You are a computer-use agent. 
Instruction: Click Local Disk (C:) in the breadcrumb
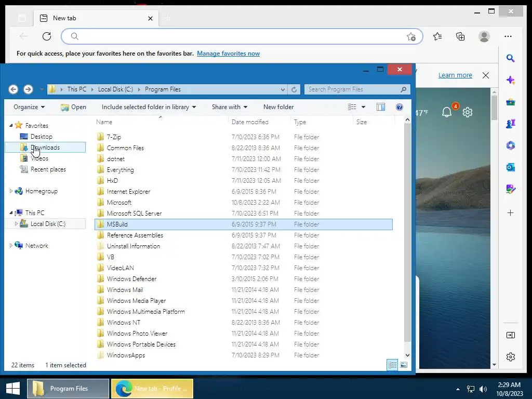(115, 89)
